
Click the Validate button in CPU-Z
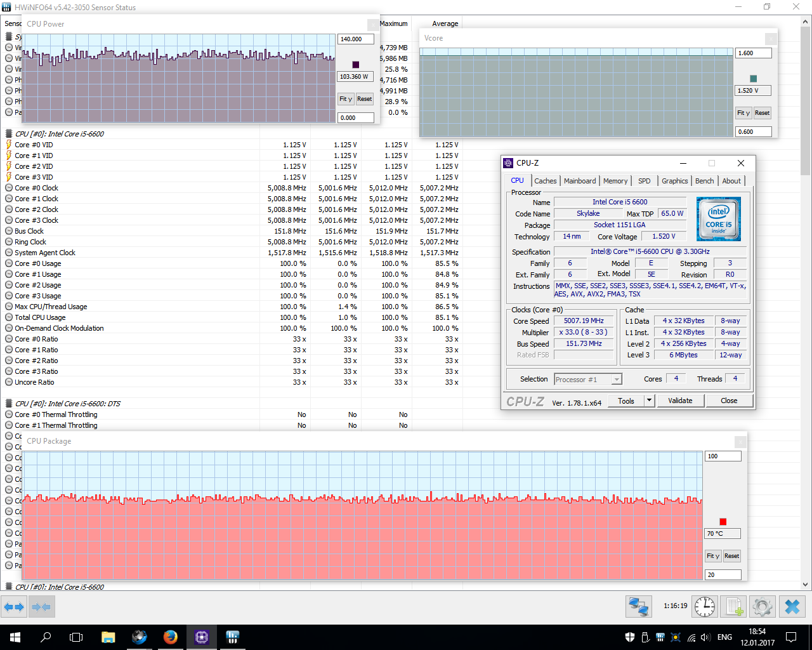tap(680, 401)
